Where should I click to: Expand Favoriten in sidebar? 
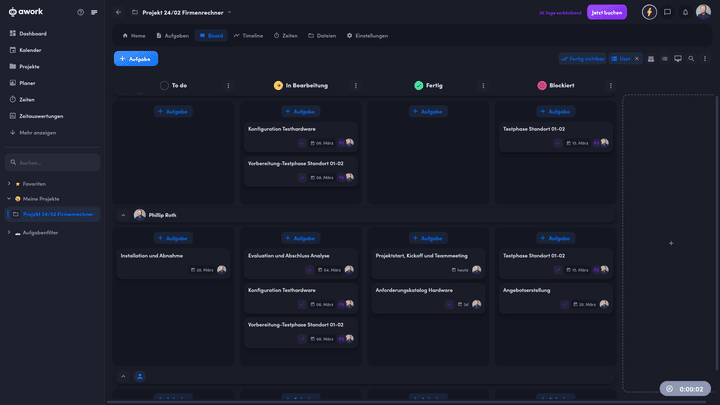click(9, 184)
